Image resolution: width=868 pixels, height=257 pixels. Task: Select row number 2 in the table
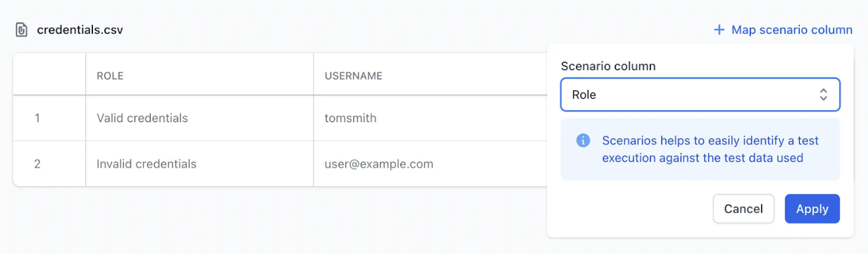pyautogui.click(x=37, y=164)
